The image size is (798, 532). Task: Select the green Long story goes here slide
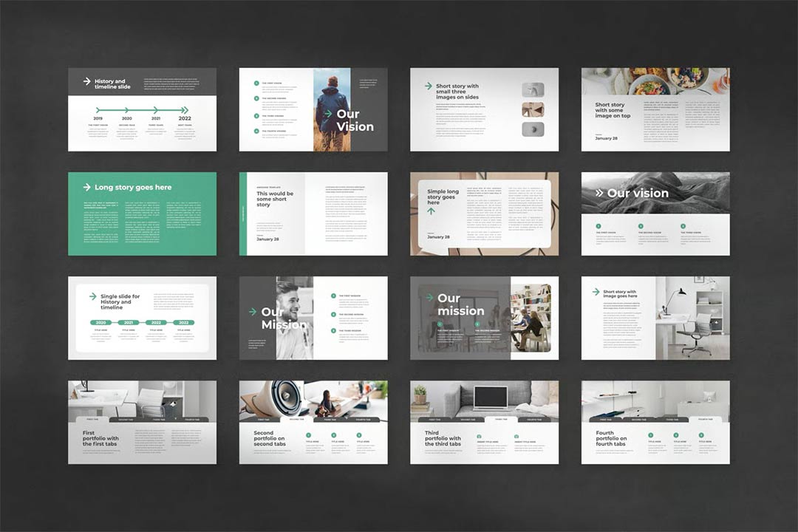(142, 214)
